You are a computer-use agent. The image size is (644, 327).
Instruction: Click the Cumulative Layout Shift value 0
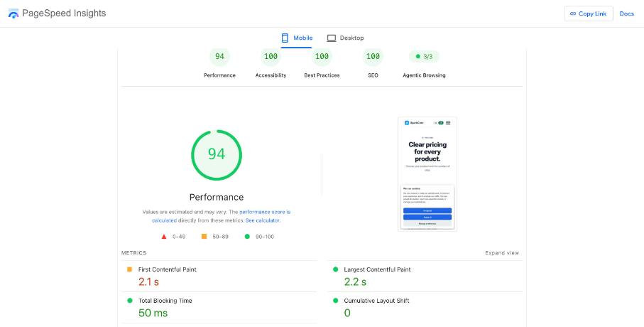347,313
